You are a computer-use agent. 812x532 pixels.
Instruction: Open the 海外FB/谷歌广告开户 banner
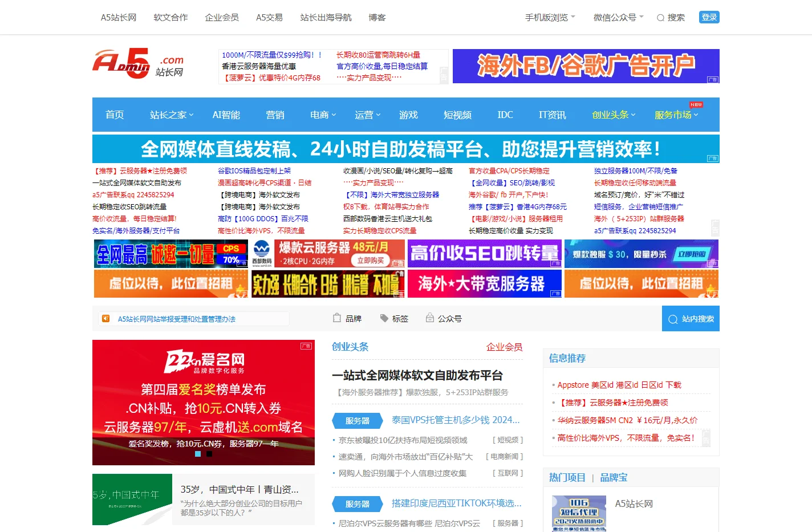(586, 66)
